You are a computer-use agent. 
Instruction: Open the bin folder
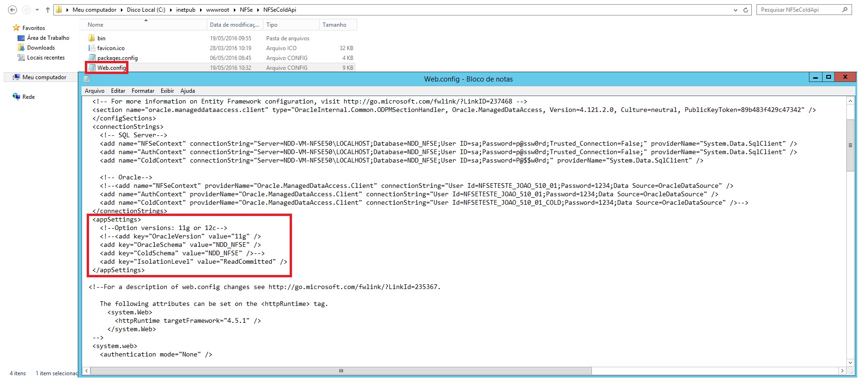point(101,38)
